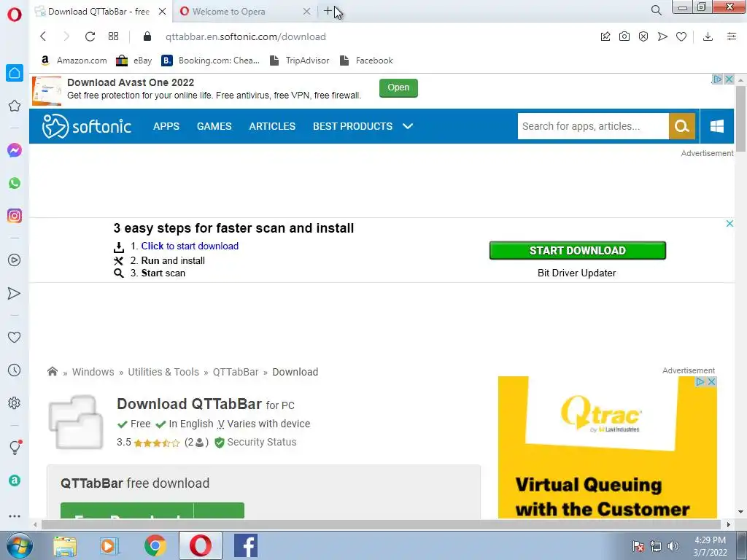Open the green 'a' sidebar icon

(15, 481)
